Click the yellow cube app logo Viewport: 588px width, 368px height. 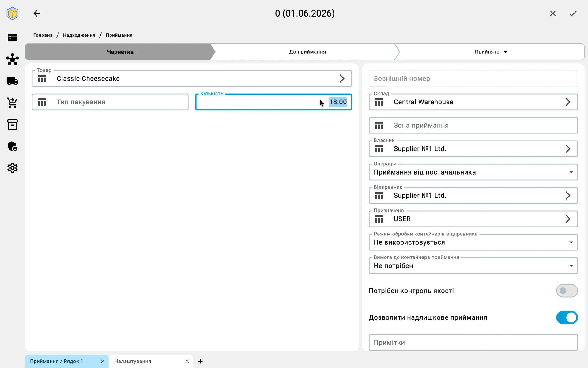(x=13, y=13)
